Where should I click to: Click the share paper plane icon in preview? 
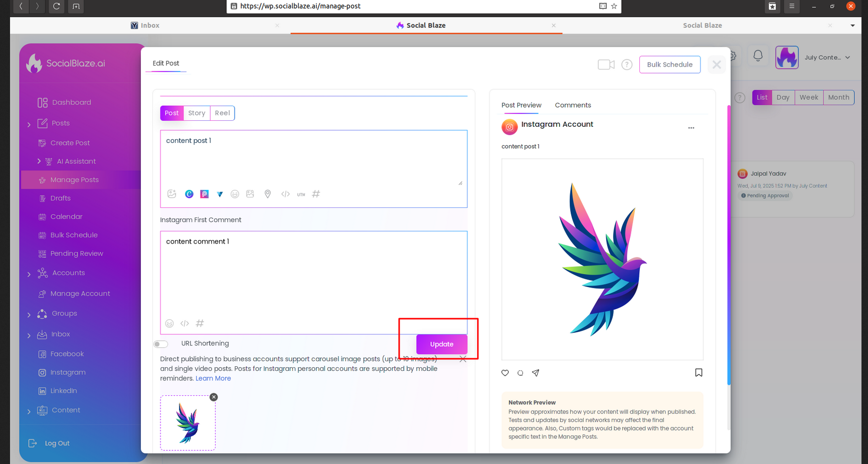tap(536, 373)
